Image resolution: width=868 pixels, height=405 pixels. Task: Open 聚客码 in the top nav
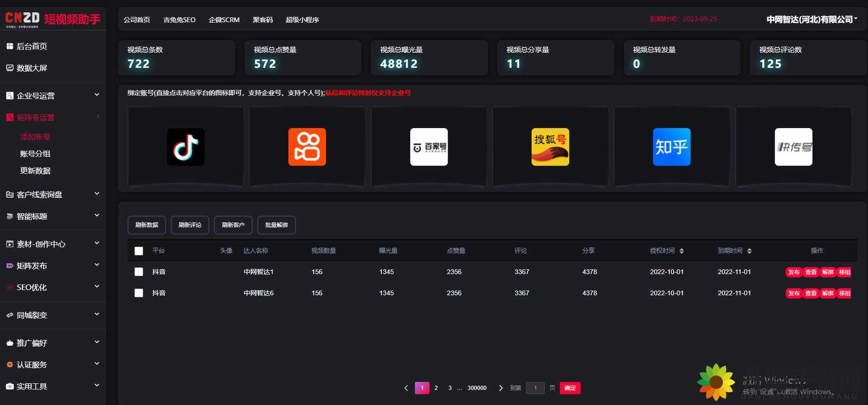263,20
